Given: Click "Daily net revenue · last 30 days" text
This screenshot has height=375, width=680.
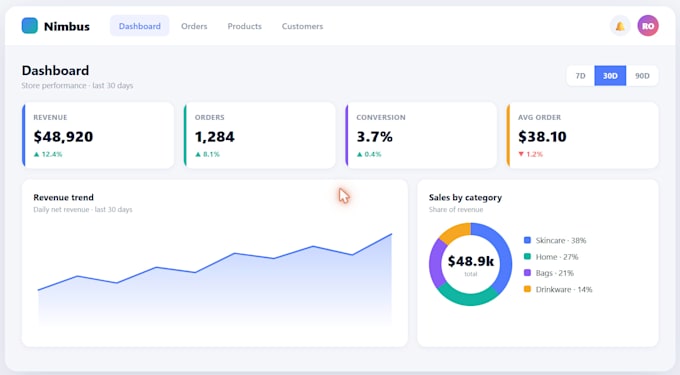Looking at the screenshot, I should pos(83,209).
